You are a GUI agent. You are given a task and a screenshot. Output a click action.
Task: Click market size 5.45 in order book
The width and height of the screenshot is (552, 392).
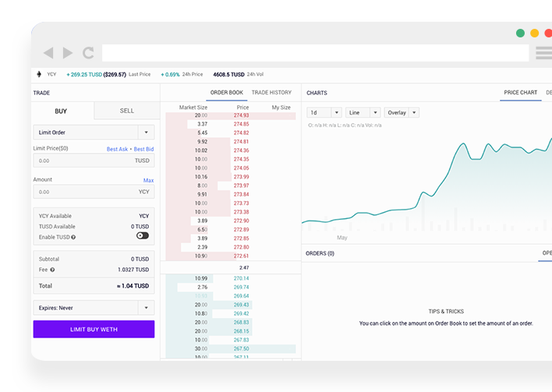point(203,133)
